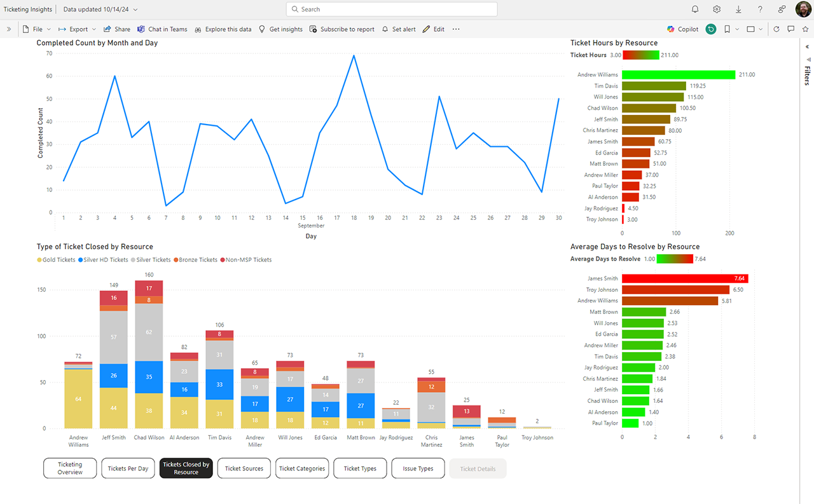Open the view layout icon
Screen dimensions: 814x504
click(x=750, y=29)
